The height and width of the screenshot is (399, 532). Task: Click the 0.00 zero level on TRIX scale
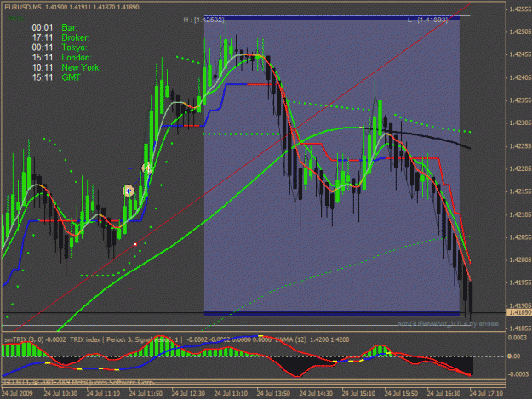pos(514,356)
